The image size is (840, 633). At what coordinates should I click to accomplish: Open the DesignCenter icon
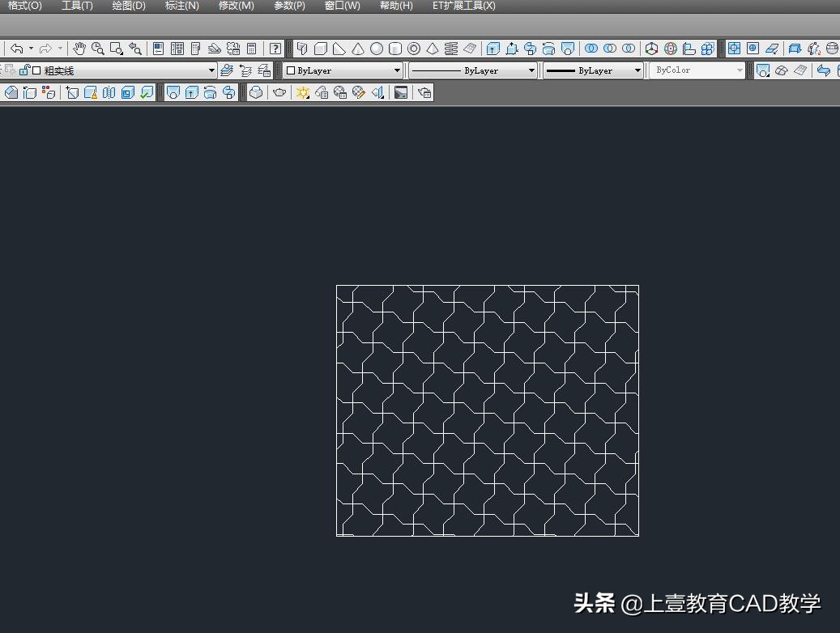click(x=177, y=49)
